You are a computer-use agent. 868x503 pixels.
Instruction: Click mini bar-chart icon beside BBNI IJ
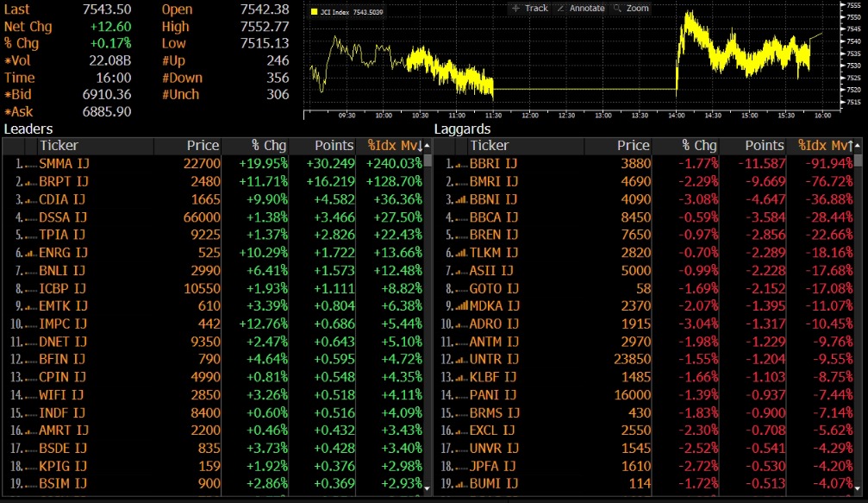tap(462, 200)
